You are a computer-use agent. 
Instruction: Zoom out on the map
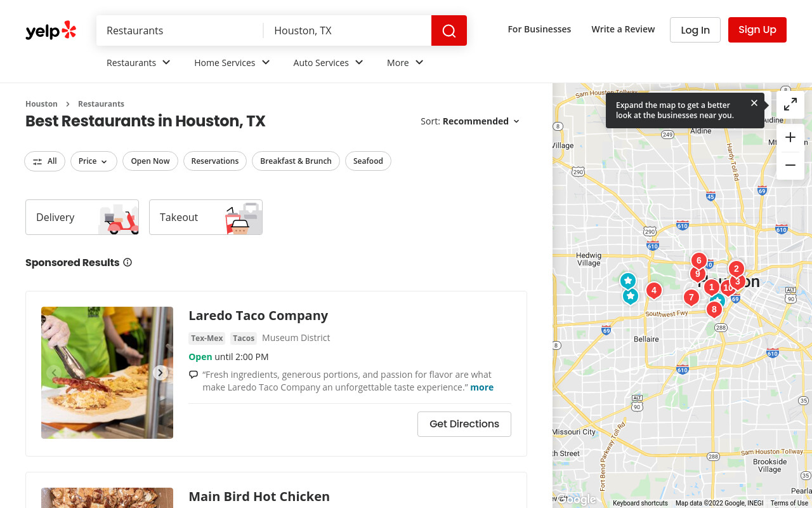point(790,166)
